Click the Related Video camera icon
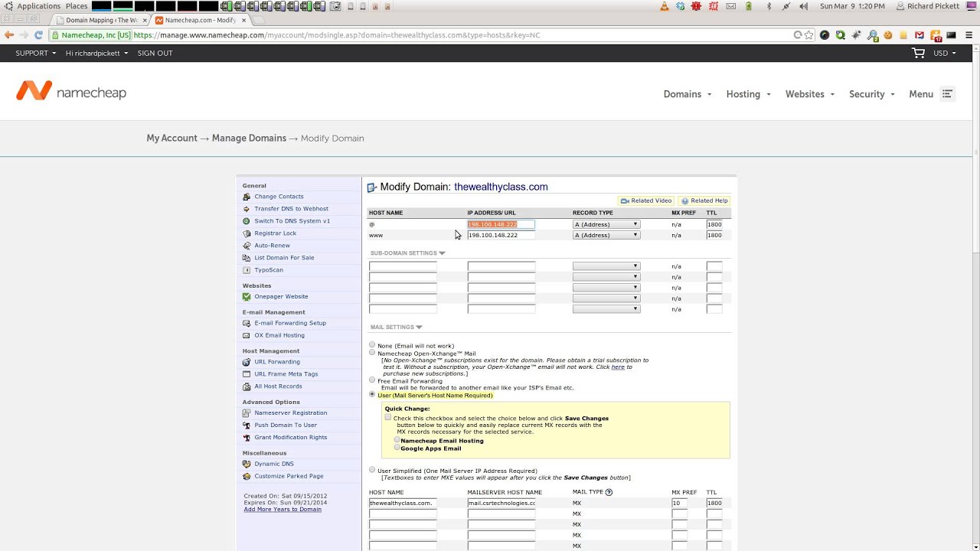The width and height of the screenshot is (980, 551). (625, 201)
